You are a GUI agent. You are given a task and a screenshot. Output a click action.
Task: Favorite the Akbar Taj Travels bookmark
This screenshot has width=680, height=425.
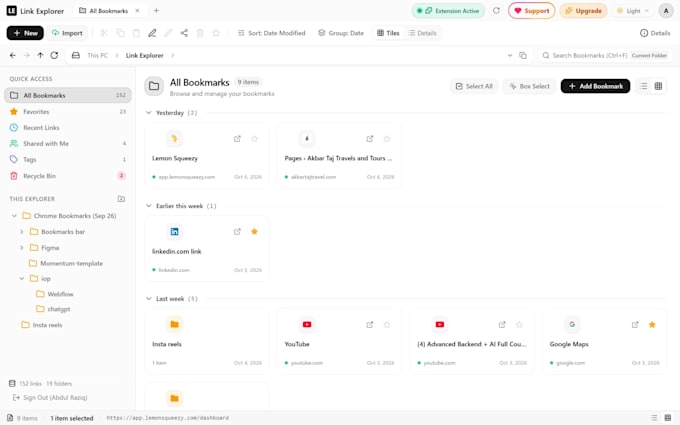pos(387,139)
